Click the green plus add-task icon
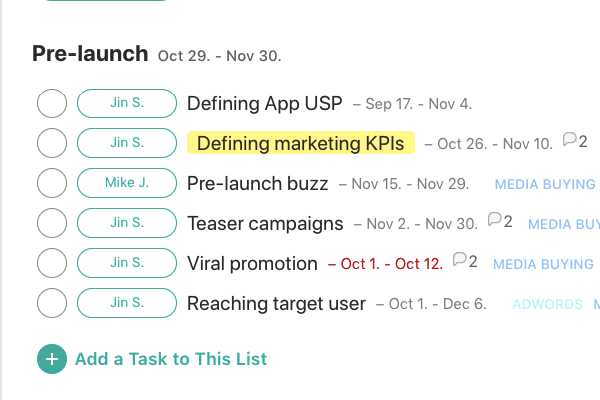Viewport: 600px width, 400px height. point(52,359)
